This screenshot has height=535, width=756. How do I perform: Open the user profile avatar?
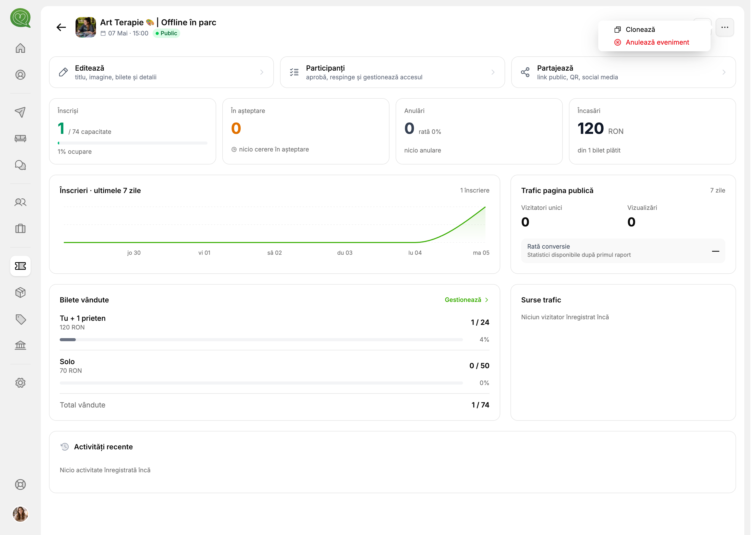click(x=20, y=518)
